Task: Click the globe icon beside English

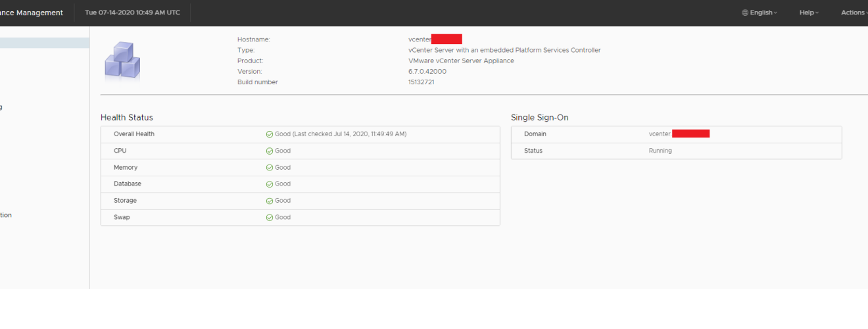Action: [x=745, y=13]
